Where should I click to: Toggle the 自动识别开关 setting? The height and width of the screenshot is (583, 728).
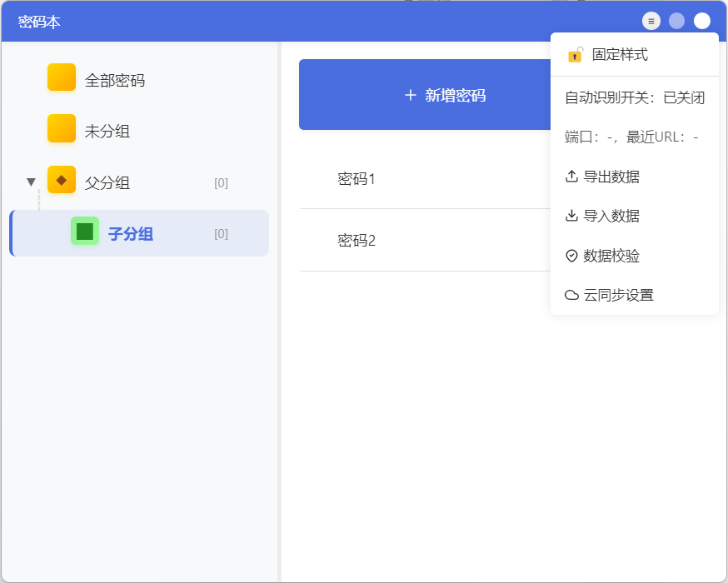tap(634, 97)
